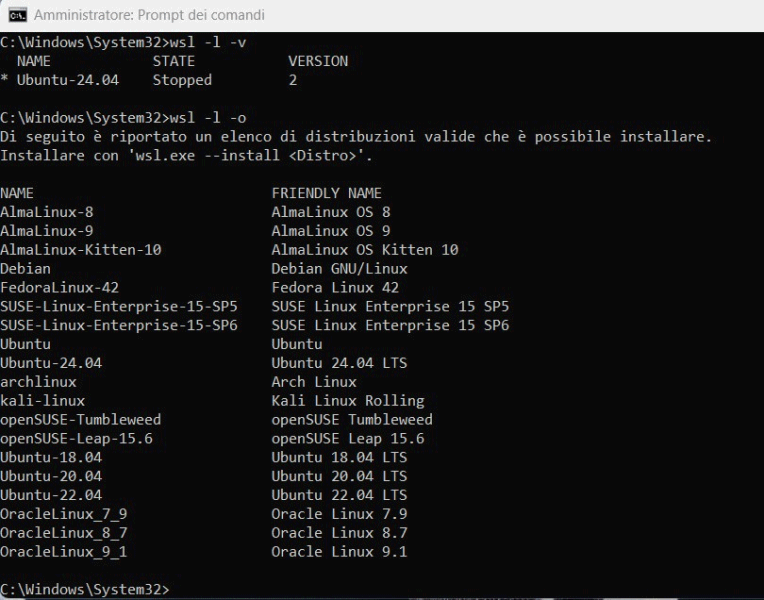Click the 'Debian' name entry

(25, 269)
